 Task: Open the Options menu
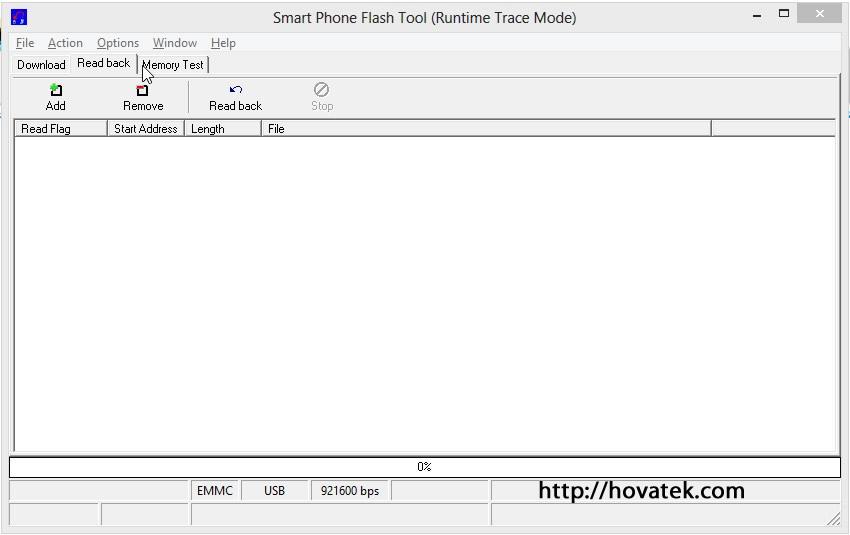(118, 43)
